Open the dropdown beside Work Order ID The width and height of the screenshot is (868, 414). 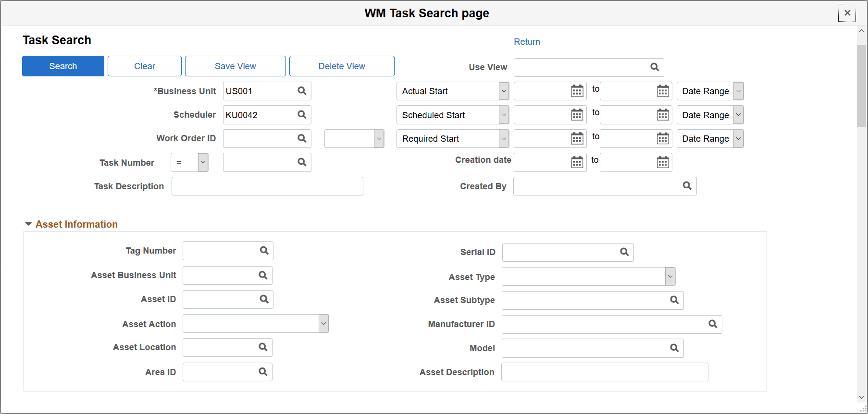(354, 138)
